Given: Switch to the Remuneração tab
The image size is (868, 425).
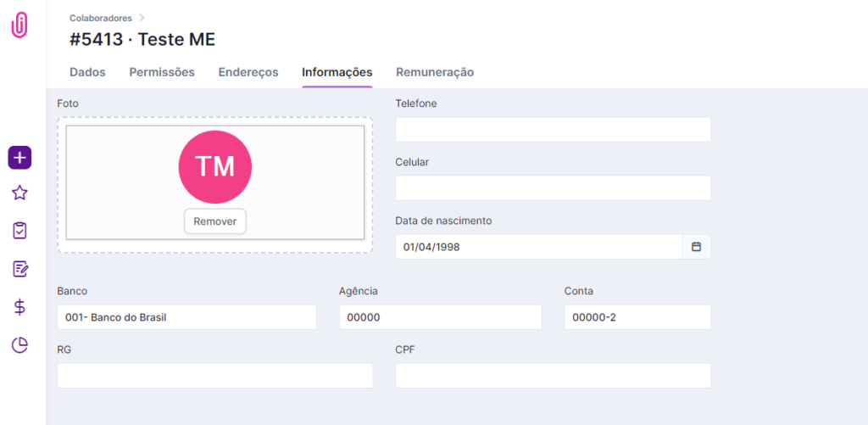Looking at the screenshot, I should tap(435, 72).
